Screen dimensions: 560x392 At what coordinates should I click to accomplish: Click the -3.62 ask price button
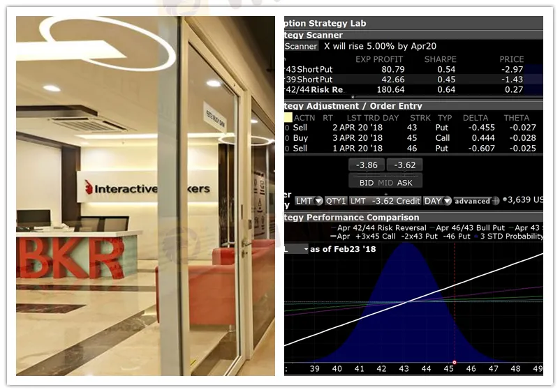coord(405,165)
